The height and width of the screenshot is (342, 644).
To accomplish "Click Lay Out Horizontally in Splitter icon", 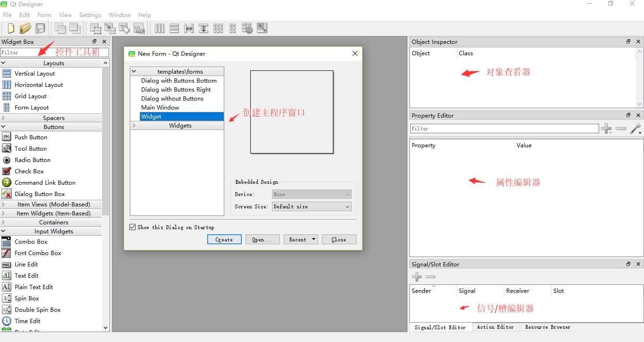I will coord(189,28).
